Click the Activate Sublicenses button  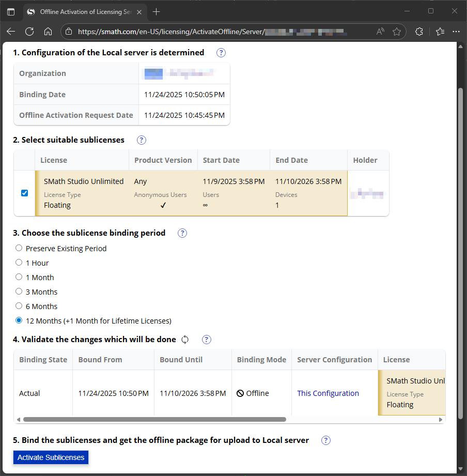pyautogui.click(x=51, y=457)
